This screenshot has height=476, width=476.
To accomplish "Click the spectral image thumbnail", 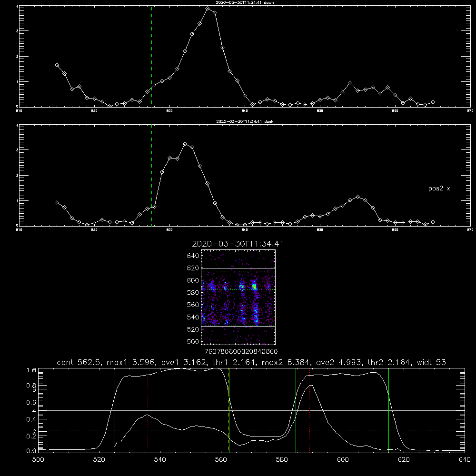I will 238,297.
